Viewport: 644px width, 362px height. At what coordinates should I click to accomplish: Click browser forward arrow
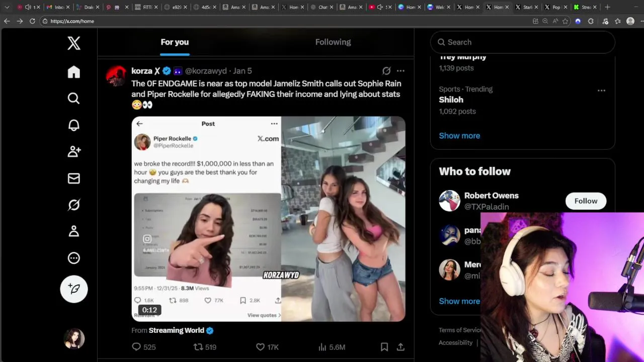click(x=20, y=21)
